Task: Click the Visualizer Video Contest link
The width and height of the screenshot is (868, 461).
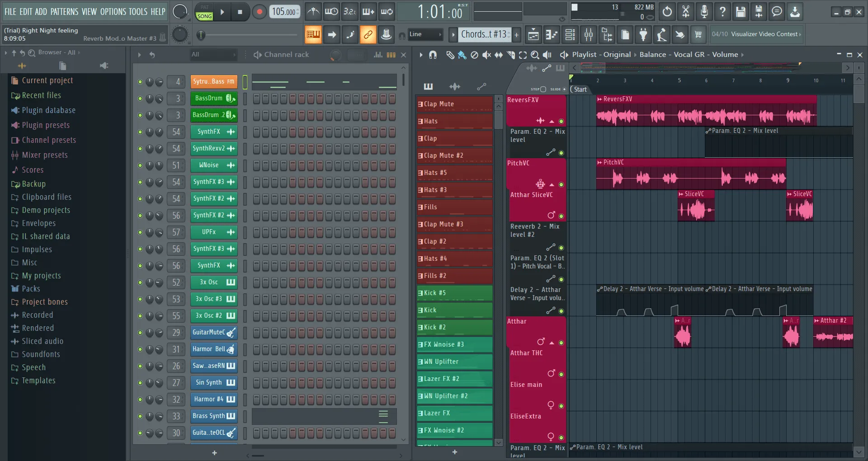Action: 764,34
